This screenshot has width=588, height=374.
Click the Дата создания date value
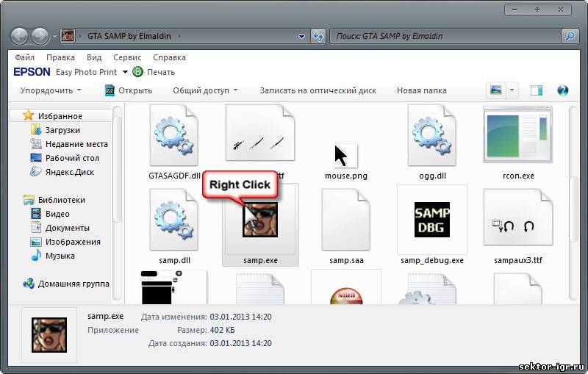(x=240, y=343)
